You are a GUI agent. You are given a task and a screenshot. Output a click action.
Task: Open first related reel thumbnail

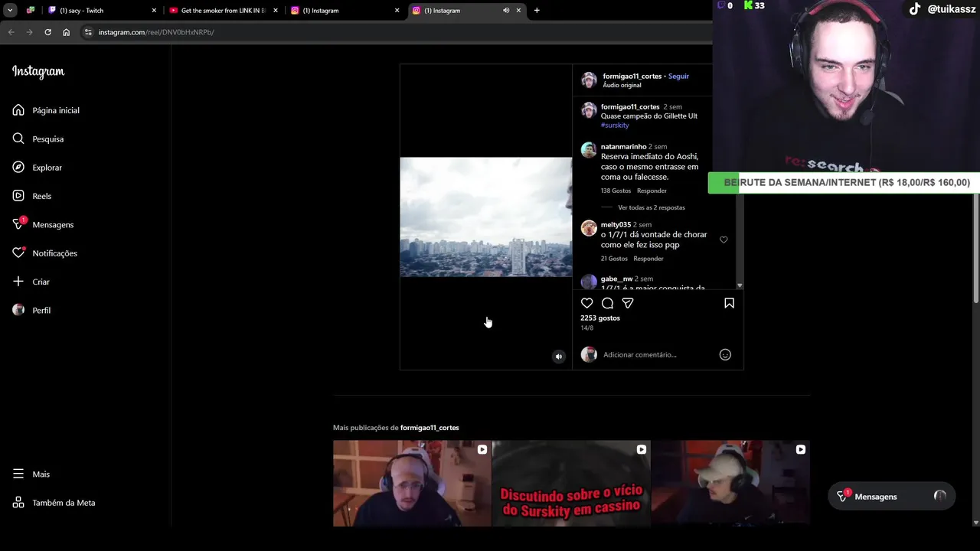pos(412,483)
